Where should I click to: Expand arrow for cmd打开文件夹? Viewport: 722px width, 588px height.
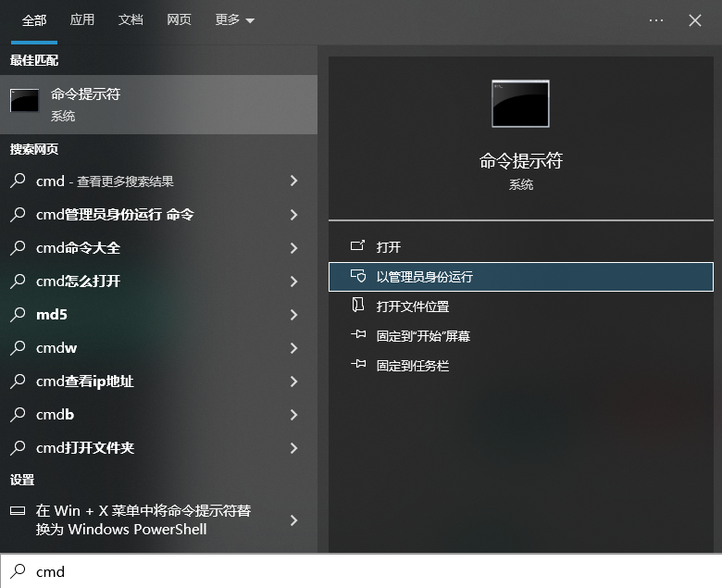click(x=293, y=448)
